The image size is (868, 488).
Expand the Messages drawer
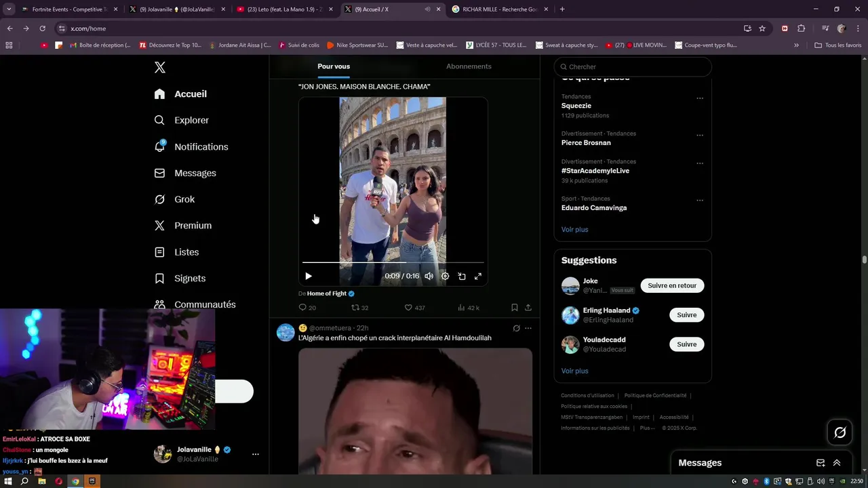click(x=837, y=463)
